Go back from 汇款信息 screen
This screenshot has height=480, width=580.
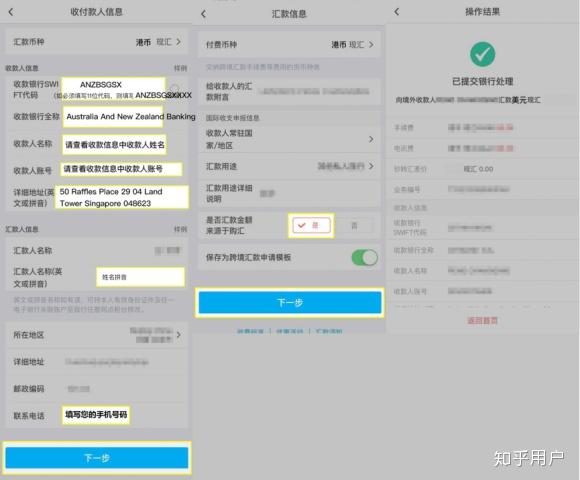click(203, 14)
